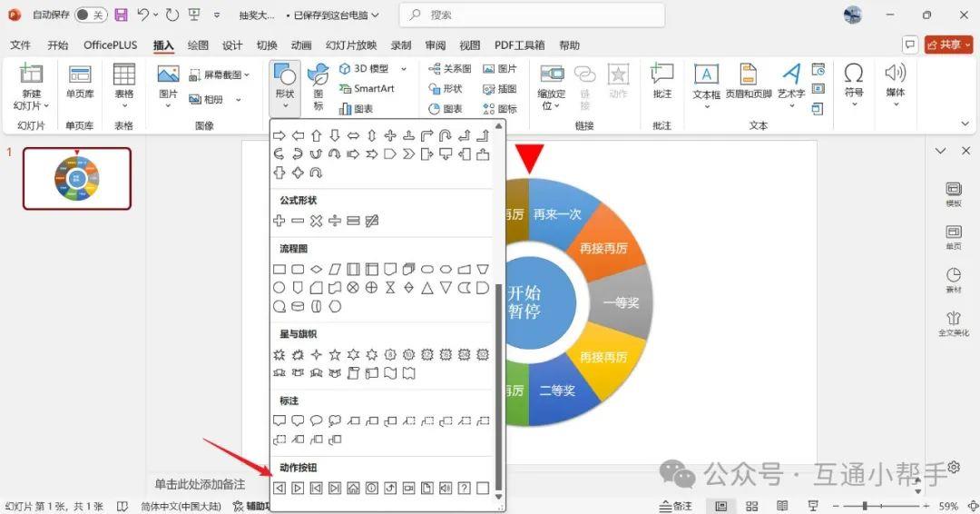The image size is (980, 514).
Task: Select the plus sign formula shape
Action: [x=279, y=220]
